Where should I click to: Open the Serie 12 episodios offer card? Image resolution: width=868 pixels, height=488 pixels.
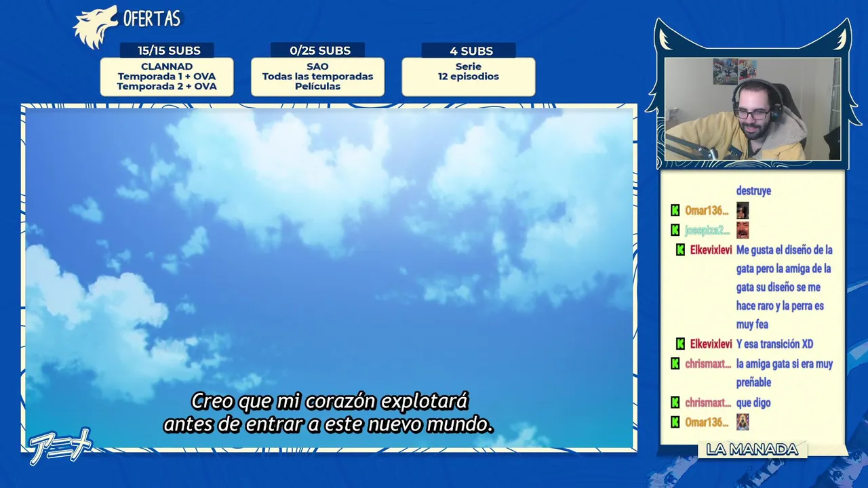tap(469, 77)
